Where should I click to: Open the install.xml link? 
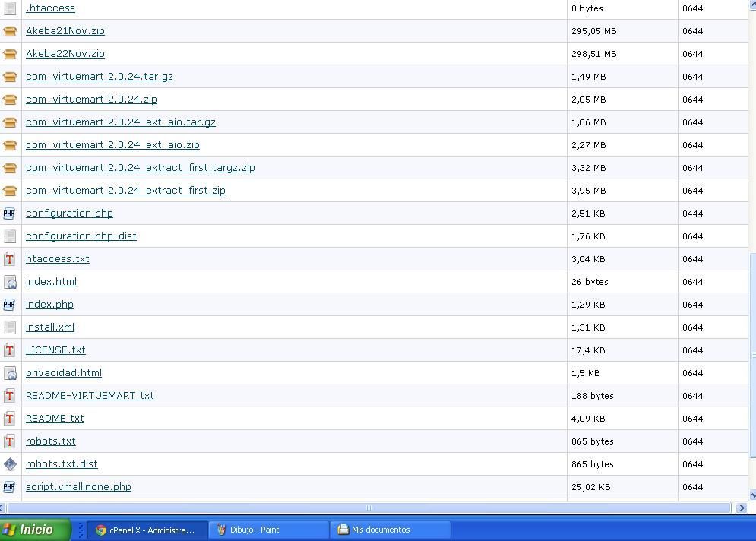click(50, 327)
